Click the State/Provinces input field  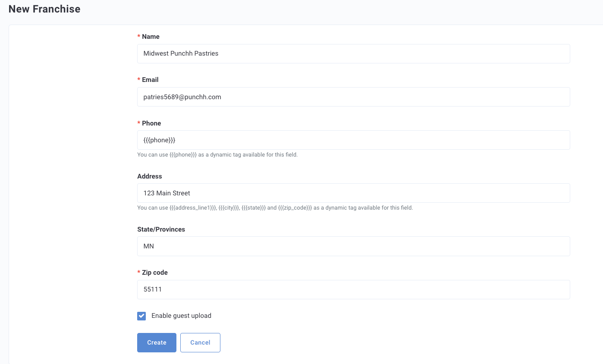click(x=353, y=246)
